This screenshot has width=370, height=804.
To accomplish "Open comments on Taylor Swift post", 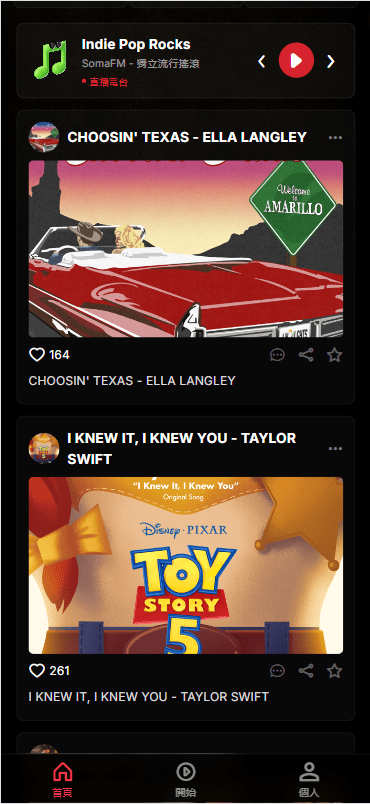I will coord(277,671).
